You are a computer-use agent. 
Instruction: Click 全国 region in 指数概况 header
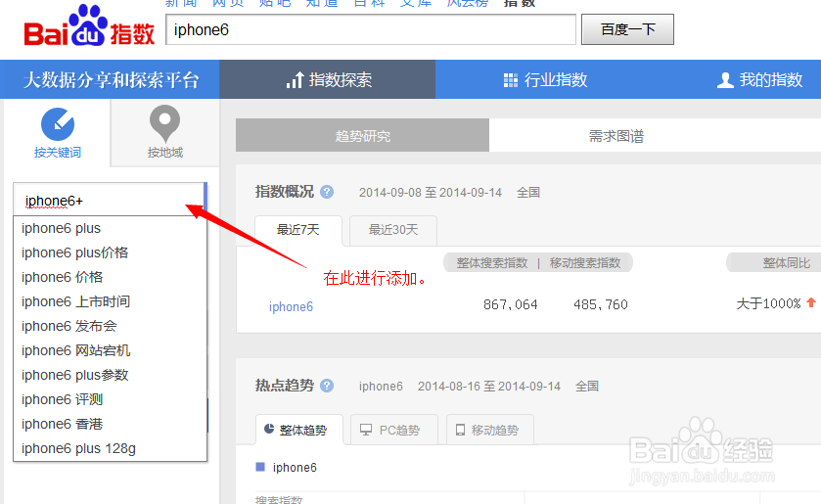pyautogui.click(x=528, y=192)
